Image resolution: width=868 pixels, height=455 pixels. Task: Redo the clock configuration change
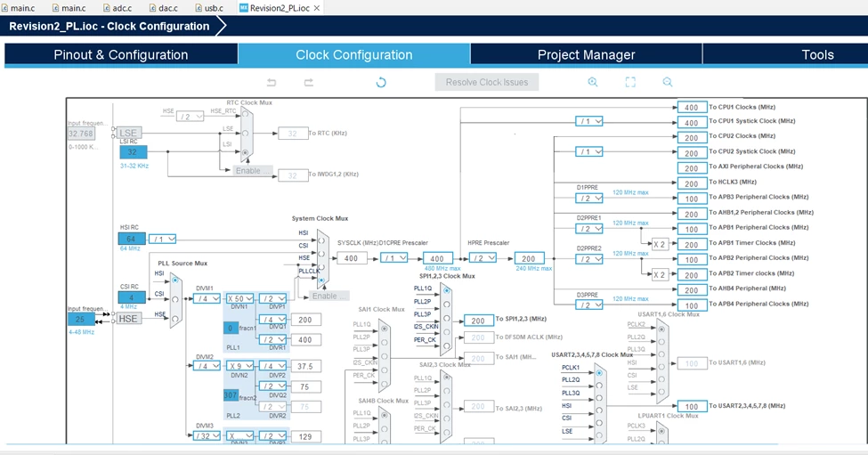point(308,83)
